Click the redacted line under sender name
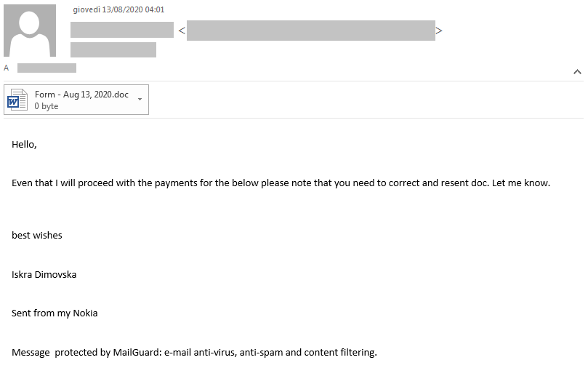This screenshot has height=392, width=588. (113, 50)
